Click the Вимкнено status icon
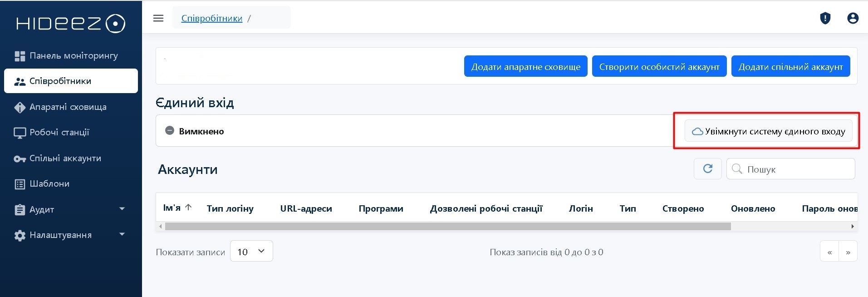The image size is (868, 297). pyautogui.click(x=170, y=131)
